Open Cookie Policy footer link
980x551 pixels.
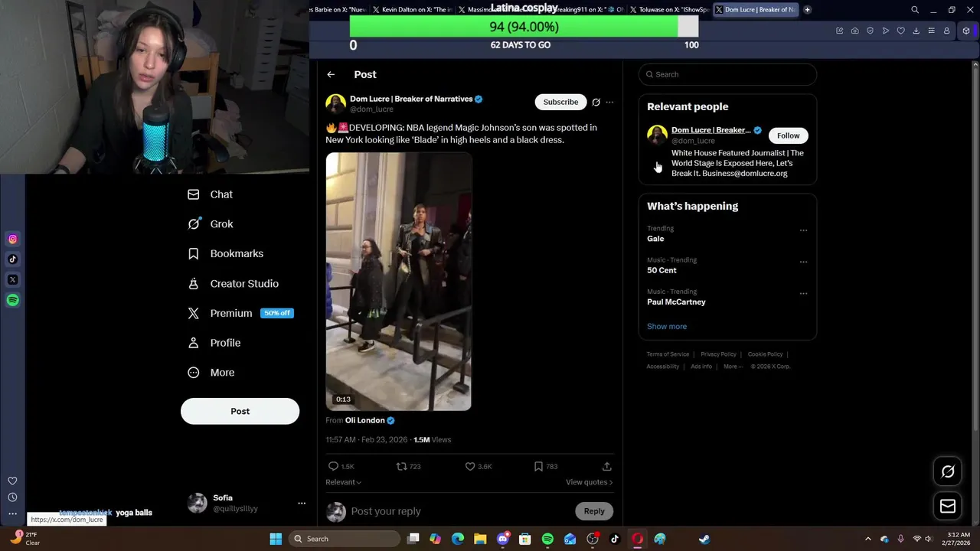(x=765, y=354)
